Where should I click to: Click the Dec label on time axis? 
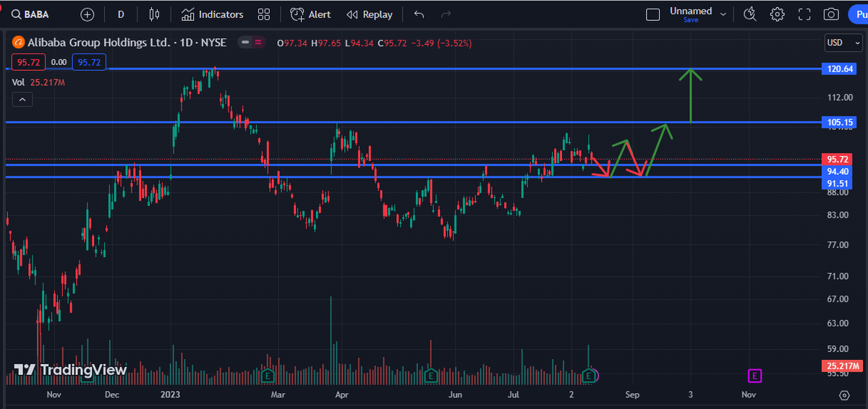[x=112, y=395]
